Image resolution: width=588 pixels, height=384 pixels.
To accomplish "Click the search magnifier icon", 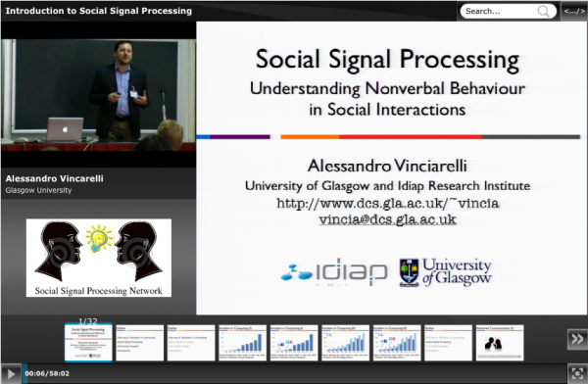I will tap(543, 11).
